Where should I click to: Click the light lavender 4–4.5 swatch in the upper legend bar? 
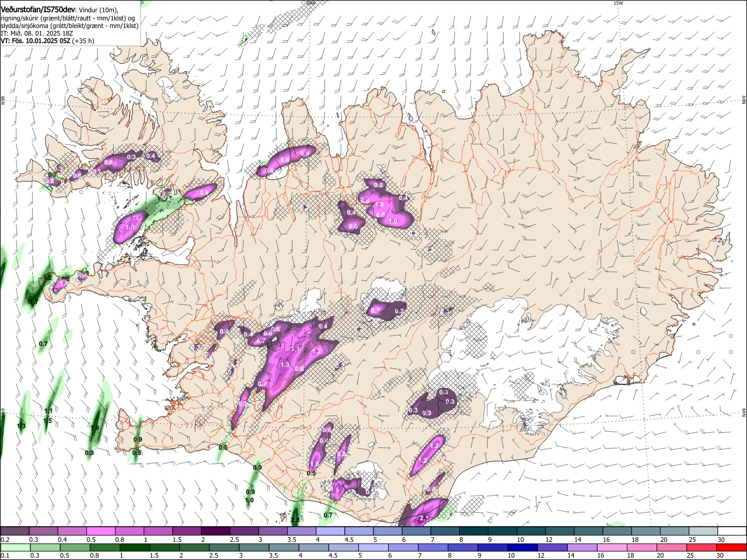[x=330, y=531]
